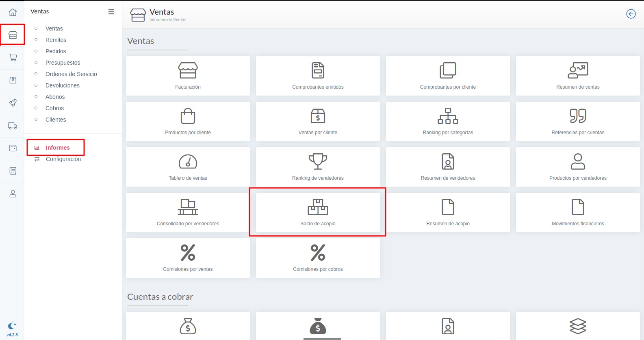Open the user profile sidebar icon
This screenshot has width=644, height=340.
[13, 194]
